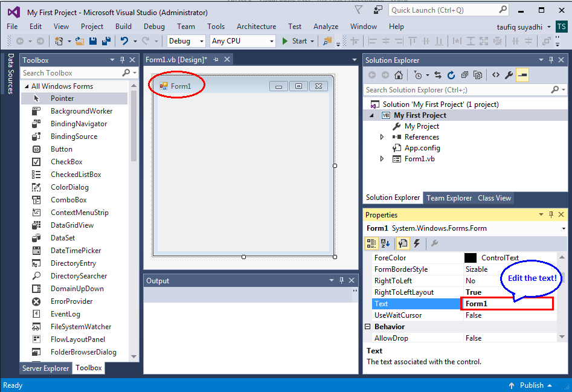Click Show All Files icon in Solution Explorer
This screenshot has height=392, width=572.
(x=478, y=75)
